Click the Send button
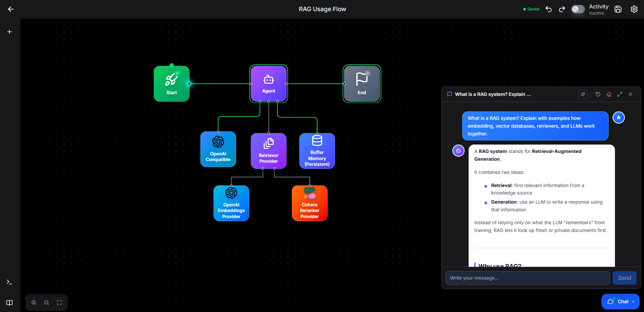The width and height of the screenshot is (644, 312). [x=624, y=278]
